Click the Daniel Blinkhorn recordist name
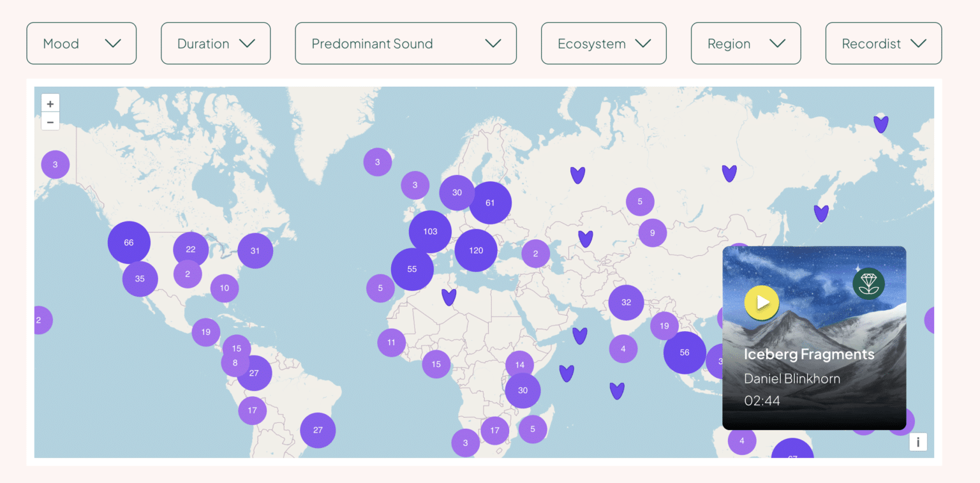The width and height of the screenshot is (980, 483). (792, 378)
